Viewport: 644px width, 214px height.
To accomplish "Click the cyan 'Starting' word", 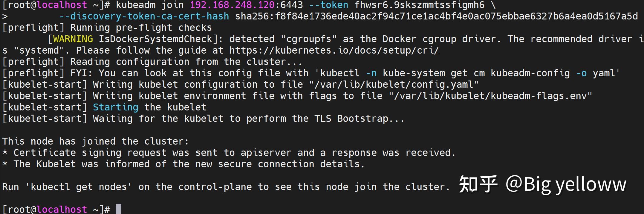I will 115,107.
